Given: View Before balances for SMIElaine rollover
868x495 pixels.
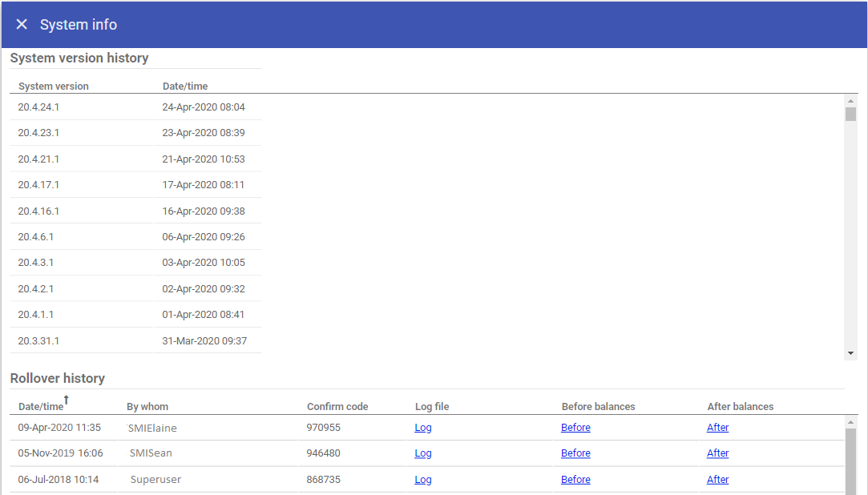Looking at the screenshot, I should [x=575, y=428].
